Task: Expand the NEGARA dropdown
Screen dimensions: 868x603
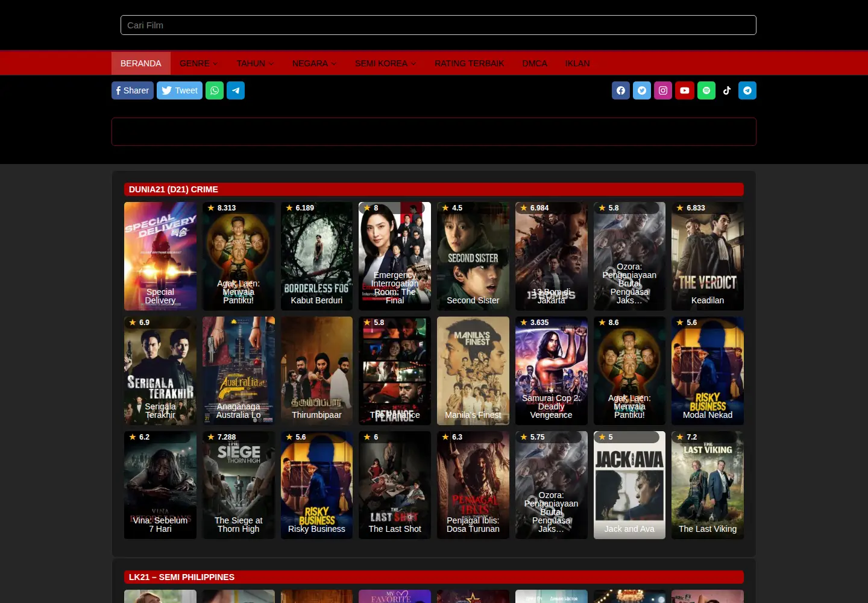Action: pyautogui.click(x=315, y=63)
